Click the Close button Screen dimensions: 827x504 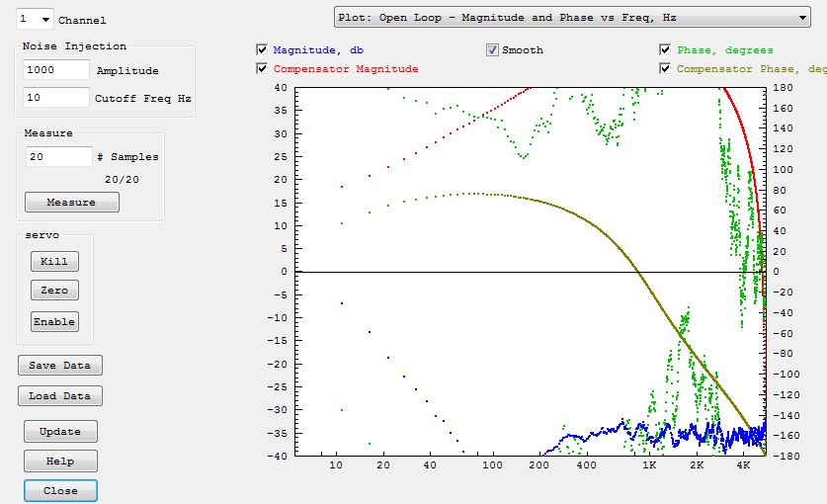point(60,491)
